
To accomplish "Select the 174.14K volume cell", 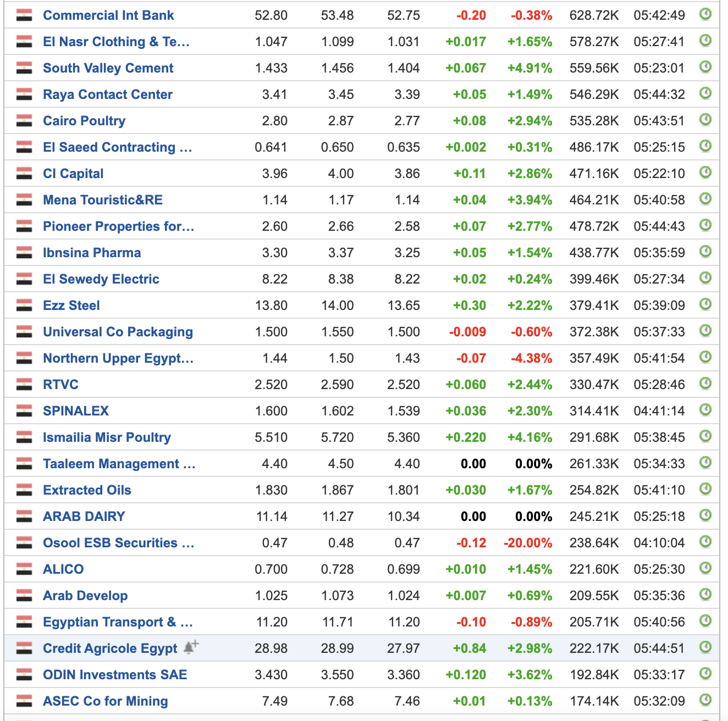I will 594,701.
